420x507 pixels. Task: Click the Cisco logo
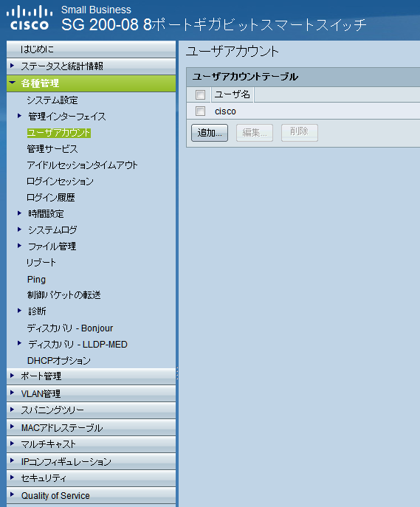coord(30,18)
